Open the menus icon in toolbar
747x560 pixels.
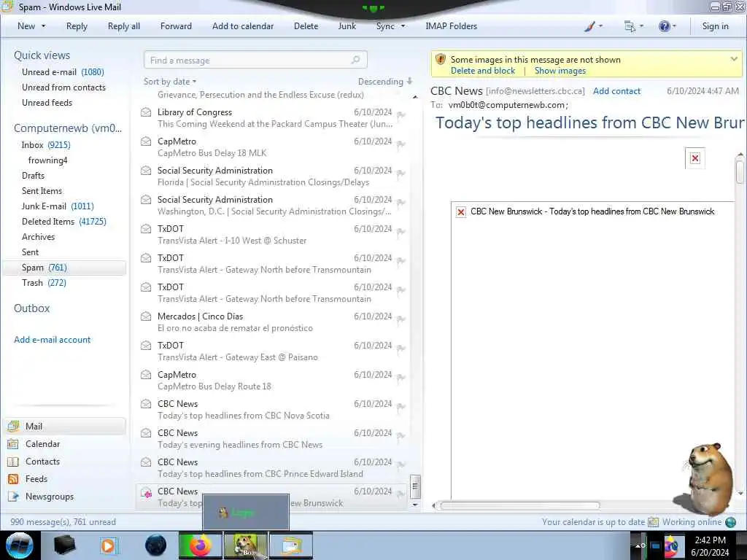[630, 26]
